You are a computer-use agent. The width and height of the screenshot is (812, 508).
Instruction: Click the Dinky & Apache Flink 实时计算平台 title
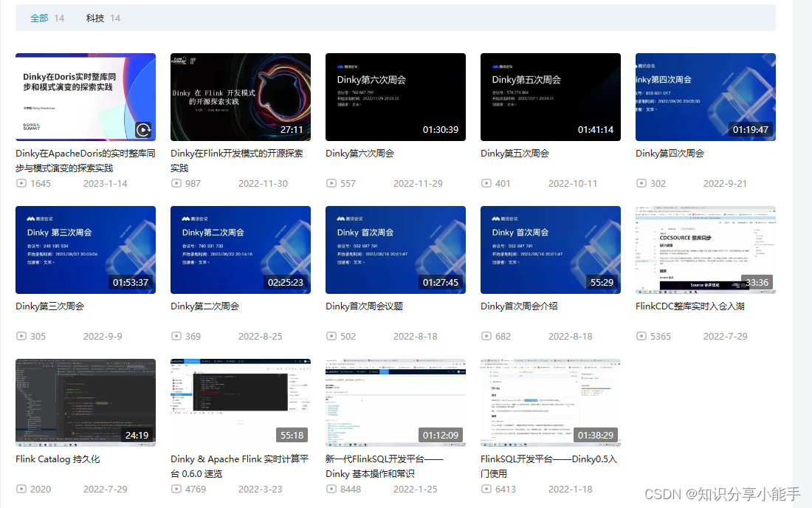(x=239, y=466)
